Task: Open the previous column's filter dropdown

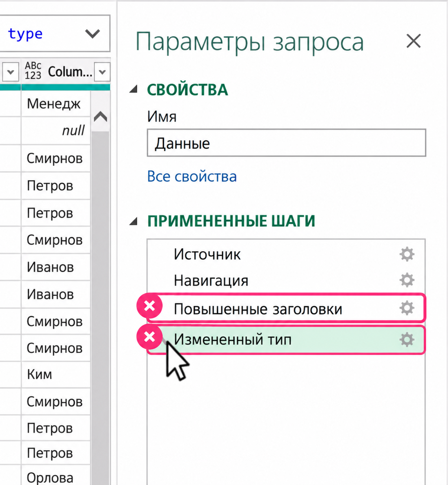Action: [x=10, y=72]
